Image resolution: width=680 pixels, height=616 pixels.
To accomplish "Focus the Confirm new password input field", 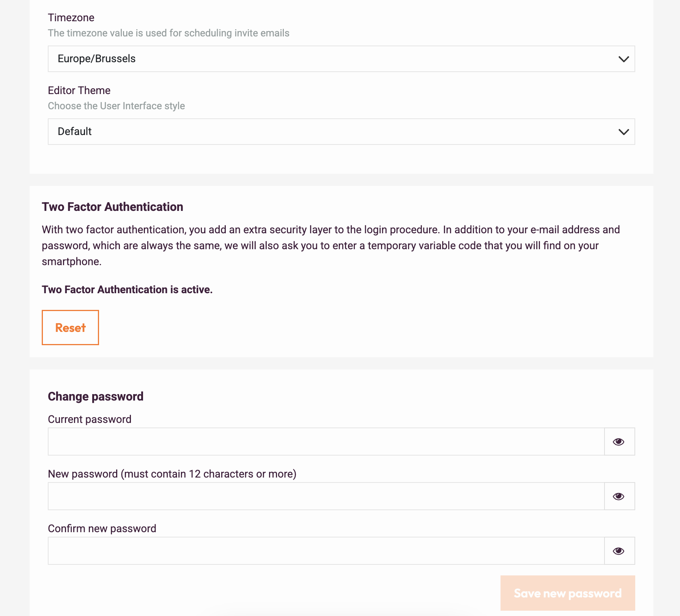I will [326, 551].
